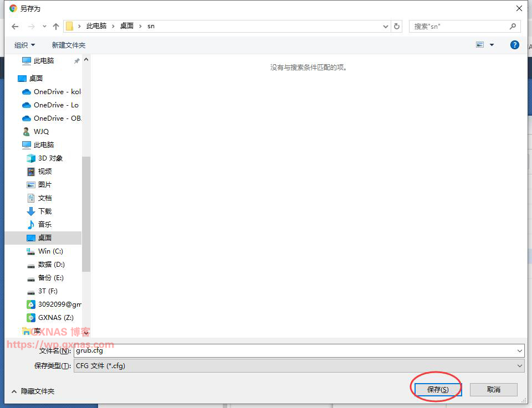Expand the address bar history chevron

pos(385,25)
